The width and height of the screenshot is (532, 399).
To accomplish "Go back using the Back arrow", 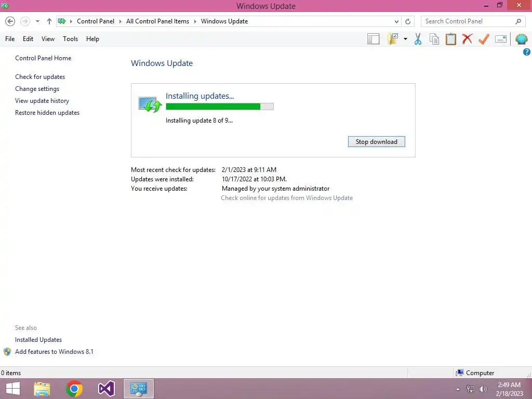I will click(10, 21).
